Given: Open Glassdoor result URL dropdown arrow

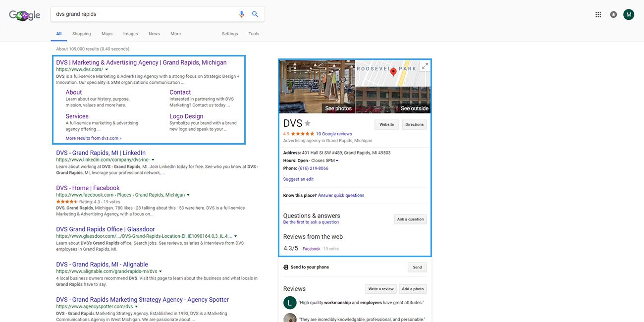Looking at the screenshot, I should 235,236.
